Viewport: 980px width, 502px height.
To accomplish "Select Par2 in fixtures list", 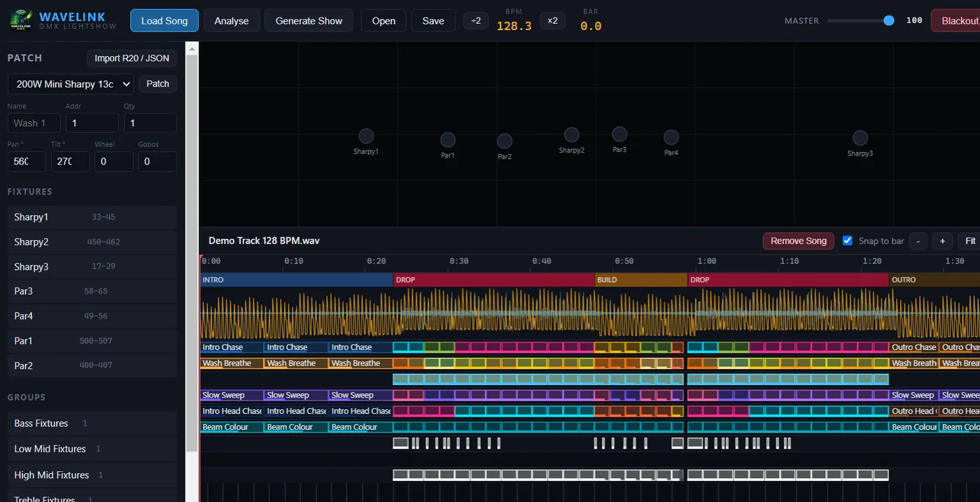I will (x=92, y=365).
